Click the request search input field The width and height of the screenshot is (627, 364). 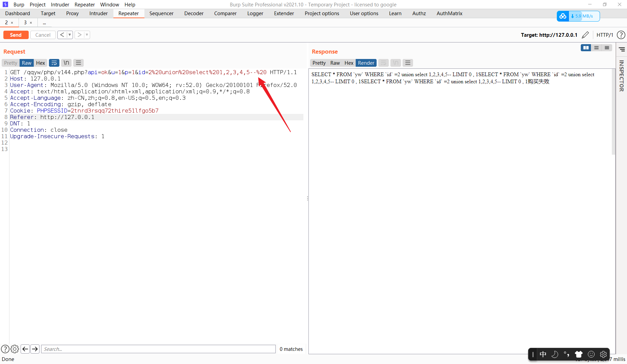[158, 349]
